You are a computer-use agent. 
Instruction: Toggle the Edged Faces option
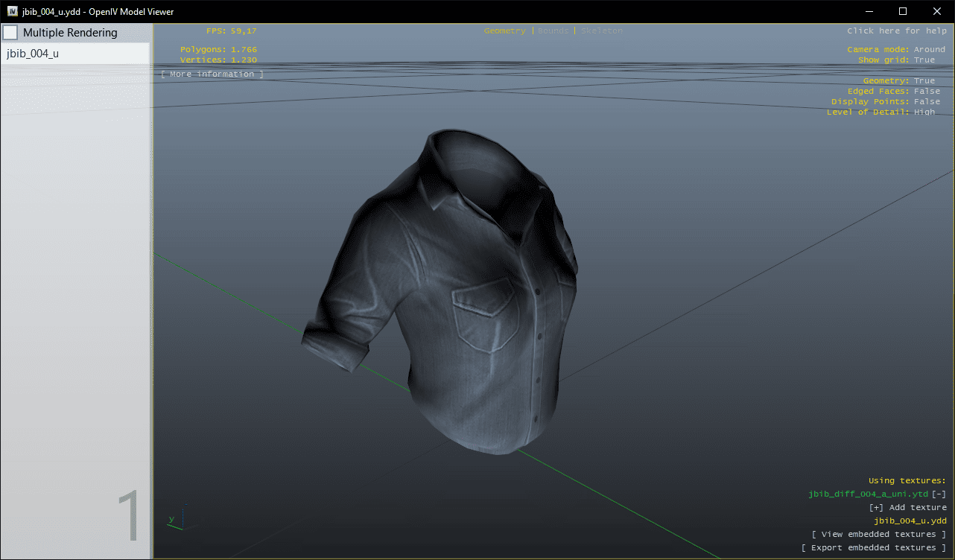coord(927,92)
